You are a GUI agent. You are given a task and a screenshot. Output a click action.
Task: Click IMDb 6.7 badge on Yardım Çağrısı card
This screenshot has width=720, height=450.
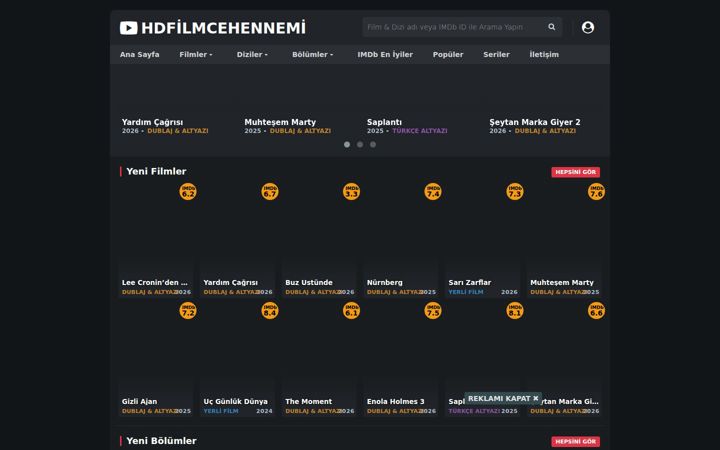[x=270, y=191]
